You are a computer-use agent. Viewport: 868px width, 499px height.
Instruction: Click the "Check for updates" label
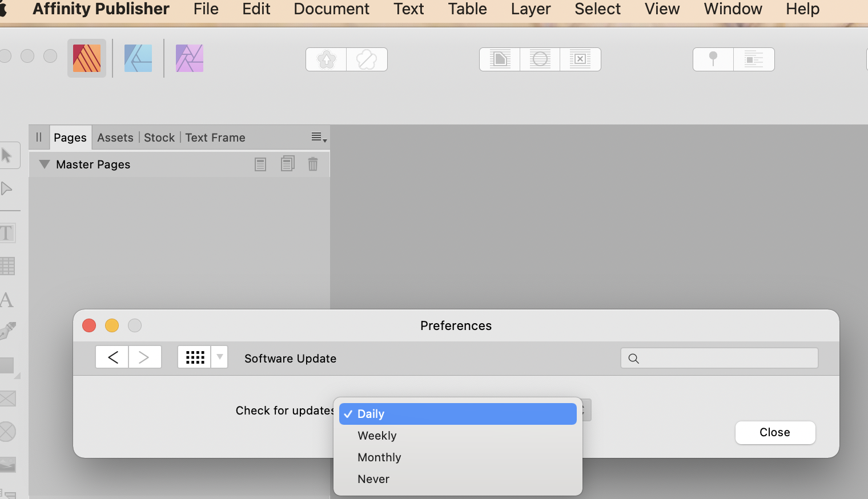285,411
